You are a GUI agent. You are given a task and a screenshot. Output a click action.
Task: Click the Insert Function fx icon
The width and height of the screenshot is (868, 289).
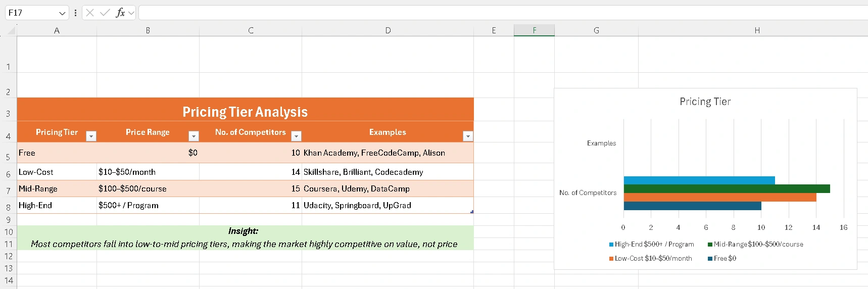point(120,13)
